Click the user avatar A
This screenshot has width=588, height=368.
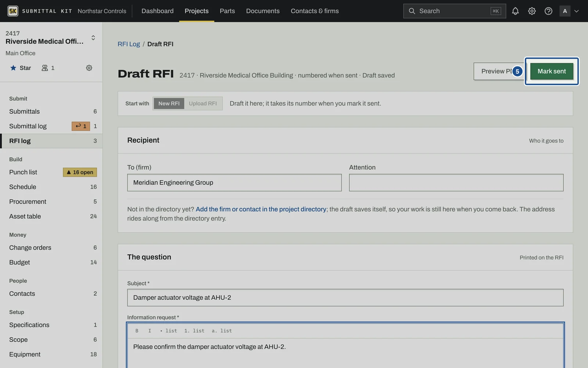click(x=565, y=11)
